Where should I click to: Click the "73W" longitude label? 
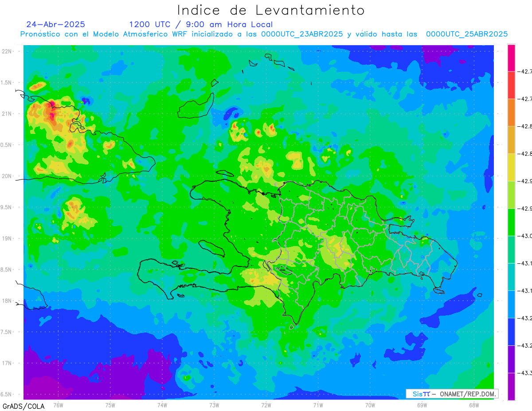214,405
